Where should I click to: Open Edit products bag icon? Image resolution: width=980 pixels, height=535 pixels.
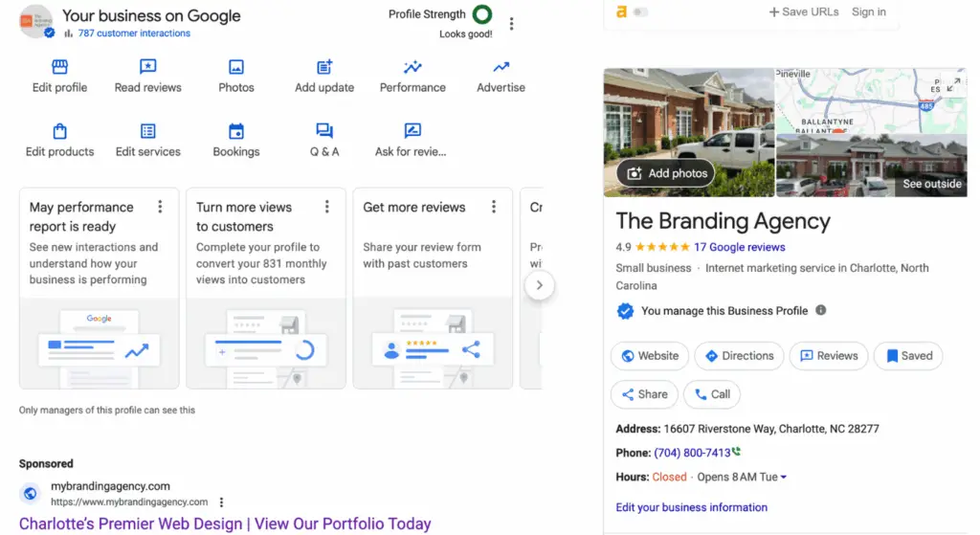pos(59,130)
